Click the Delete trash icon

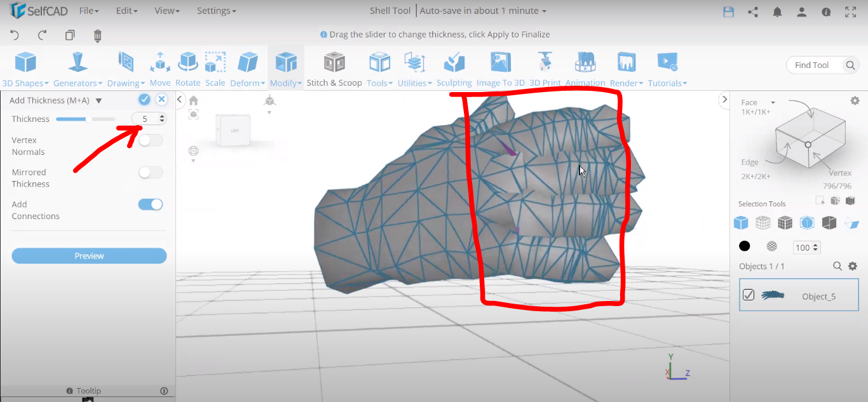[97, 36]
